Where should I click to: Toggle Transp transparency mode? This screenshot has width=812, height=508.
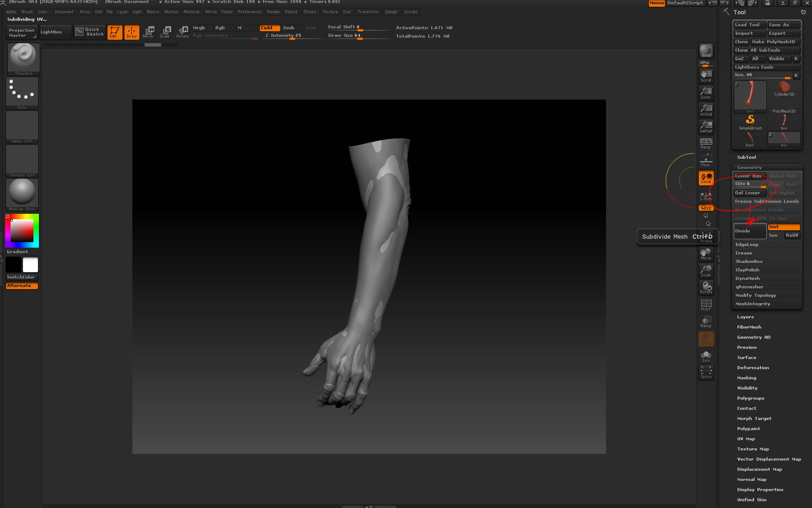tap(706, 322)
